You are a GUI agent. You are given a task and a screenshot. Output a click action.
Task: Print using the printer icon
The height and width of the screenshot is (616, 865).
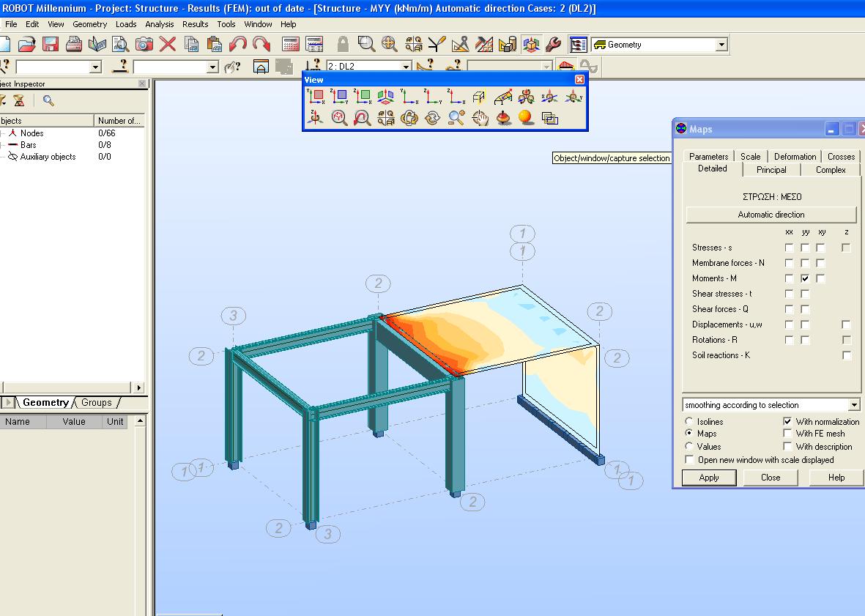[x=73, y=44]
